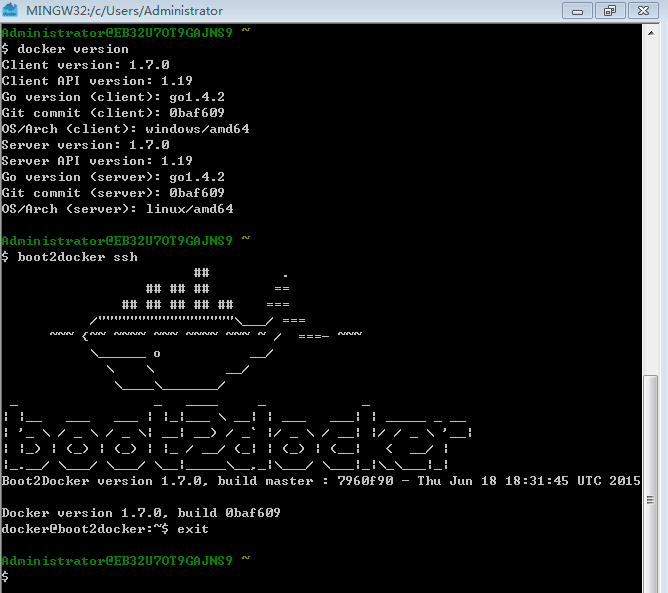
Task: Click 'Go version (server): go1.4.2' line
Action: coord(113,177)
